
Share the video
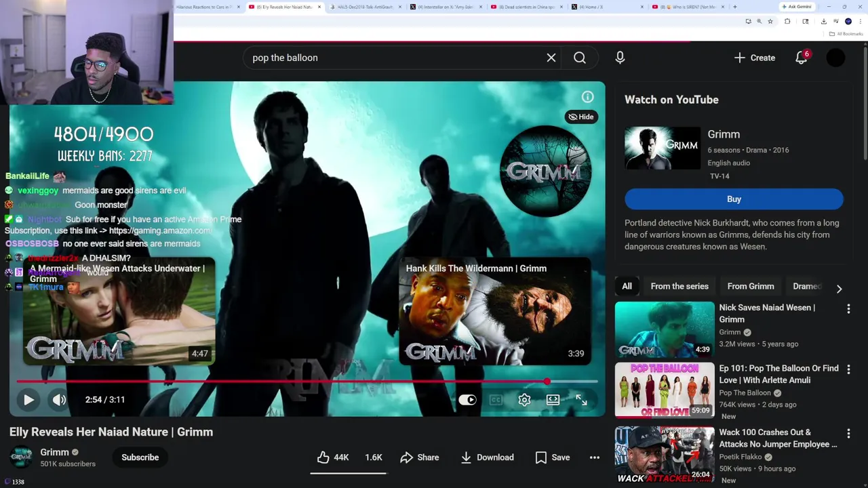(419, 457)
